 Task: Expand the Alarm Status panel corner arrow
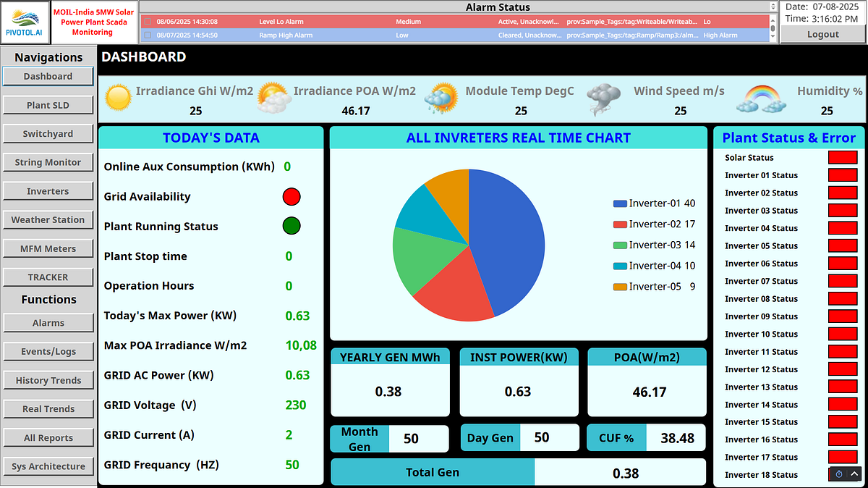[773, 7]
